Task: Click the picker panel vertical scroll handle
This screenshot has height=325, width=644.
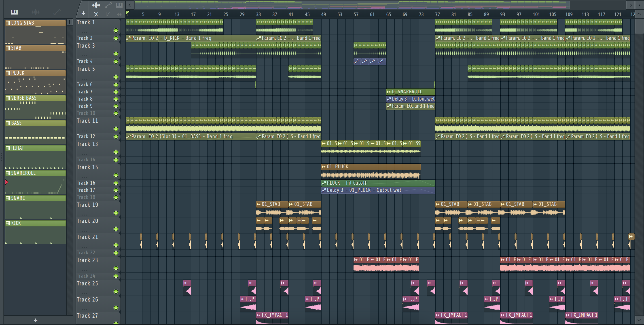Action: [x=70, y=22]
